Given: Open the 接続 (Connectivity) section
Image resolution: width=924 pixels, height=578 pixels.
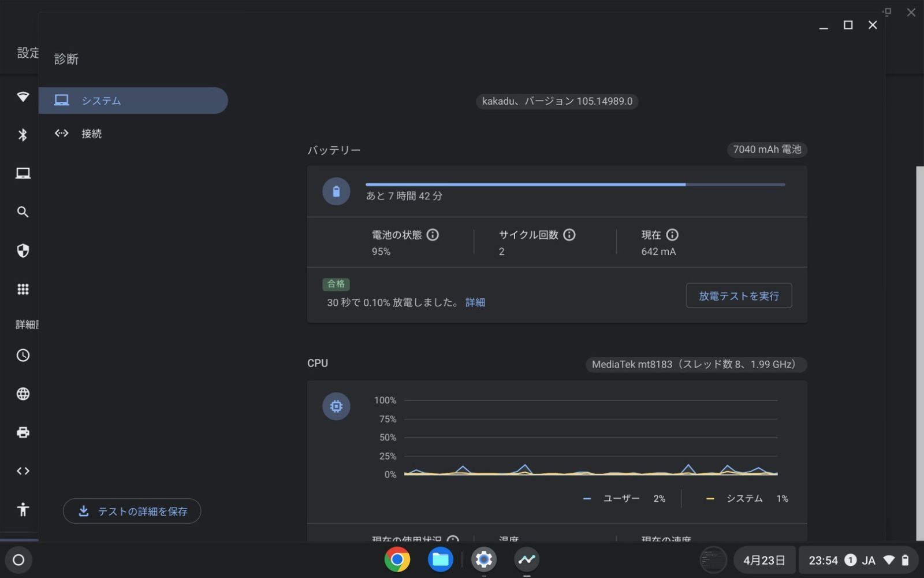Looking at the screenshot, I should point(133,134).
